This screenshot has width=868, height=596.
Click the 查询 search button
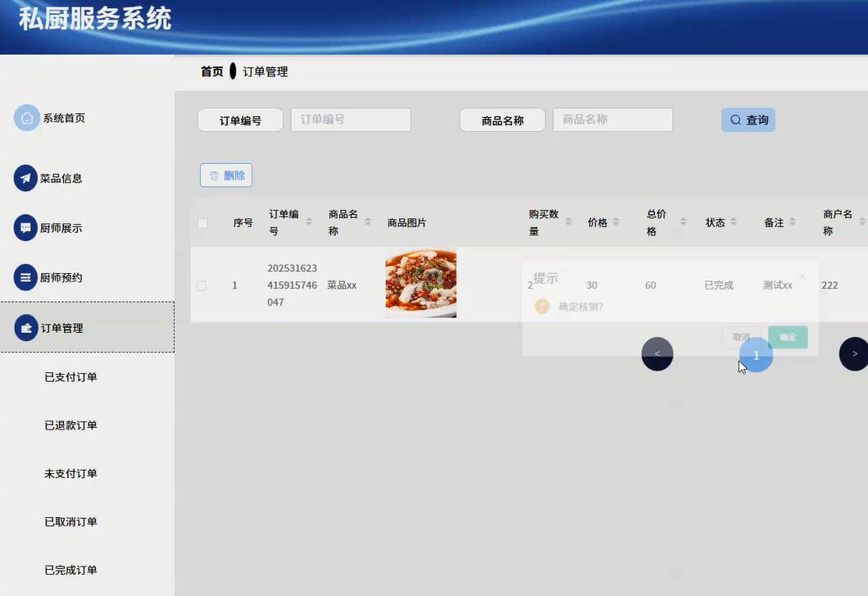point(748,120)
